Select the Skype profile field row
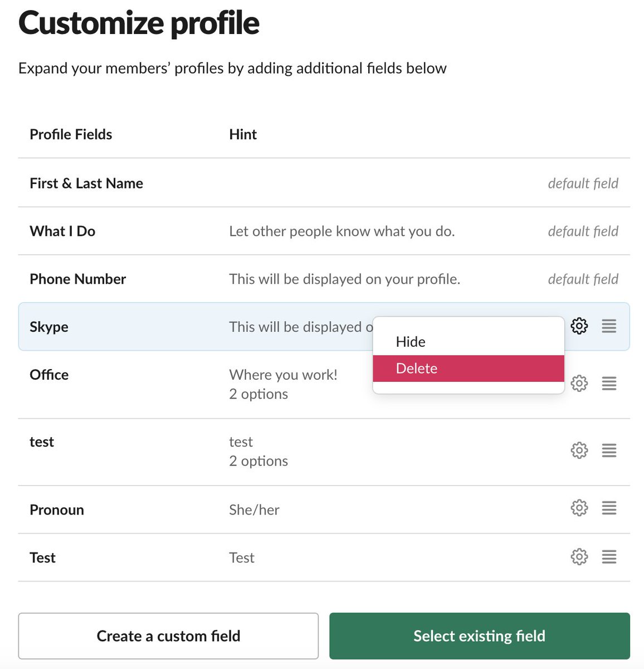 tap(49, 327)
